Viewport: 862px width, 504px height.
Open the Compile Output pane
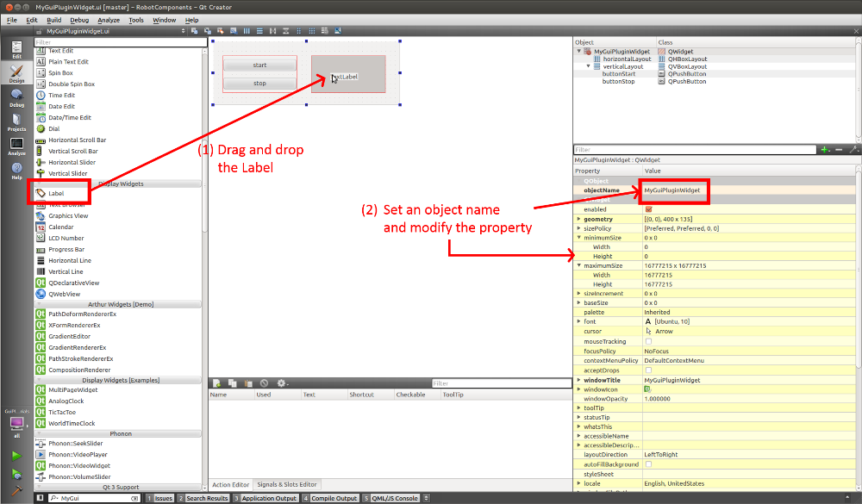(x=330, y=498)
